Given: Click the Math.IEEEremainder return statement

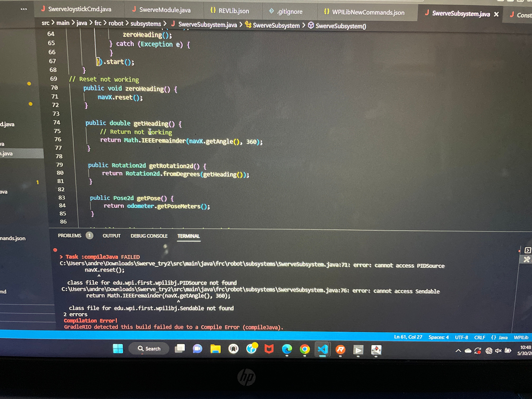Looking at the screenshot, I should point(181,141).
